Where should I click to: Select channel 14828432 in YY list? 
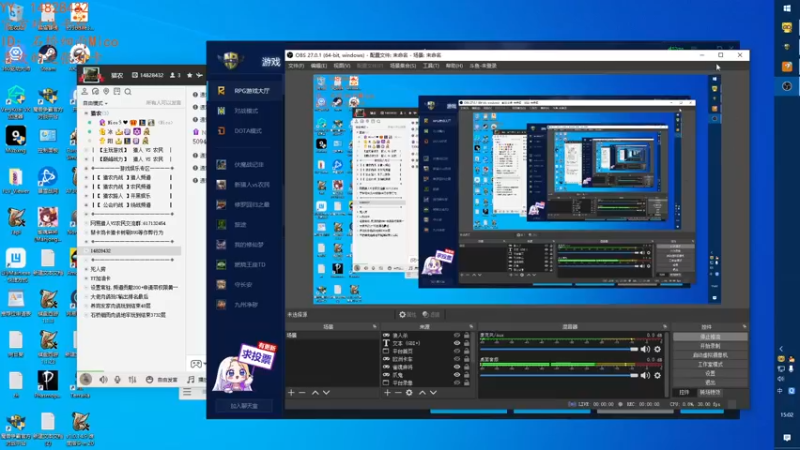(132, 251)
